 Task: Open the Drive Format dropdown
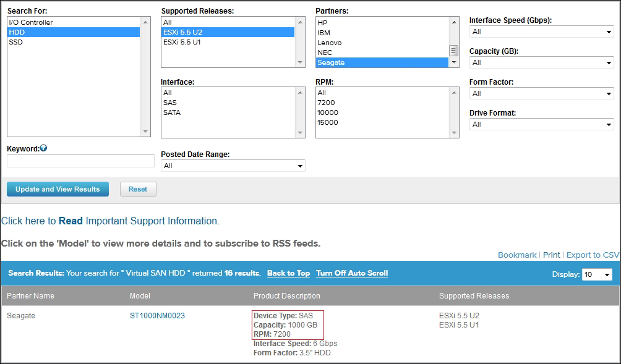click(x=541, y=125)
